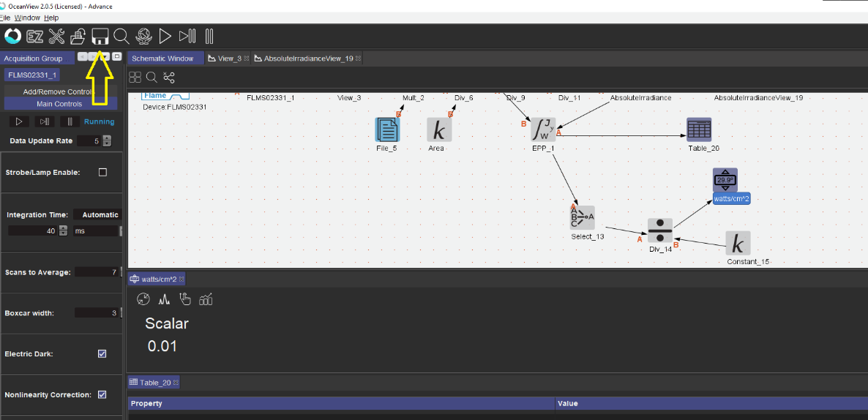Open the Window menu
Viewport: 868px width, 420px height.
28,18
